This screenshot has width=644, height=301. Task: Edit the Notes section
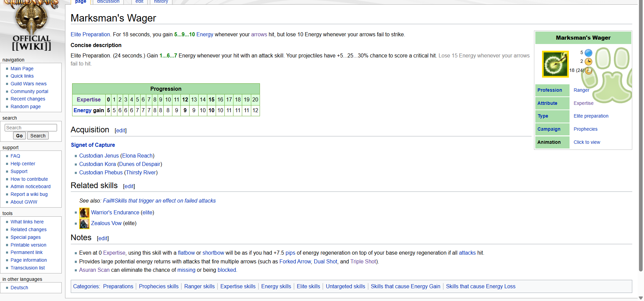tap(103, 239)
